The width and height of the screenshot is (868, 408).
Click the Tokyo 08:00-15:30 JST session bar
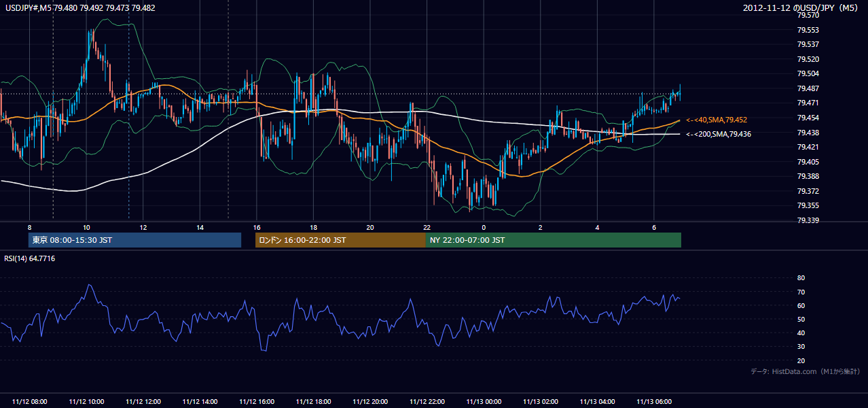click(x=134, y=240)
